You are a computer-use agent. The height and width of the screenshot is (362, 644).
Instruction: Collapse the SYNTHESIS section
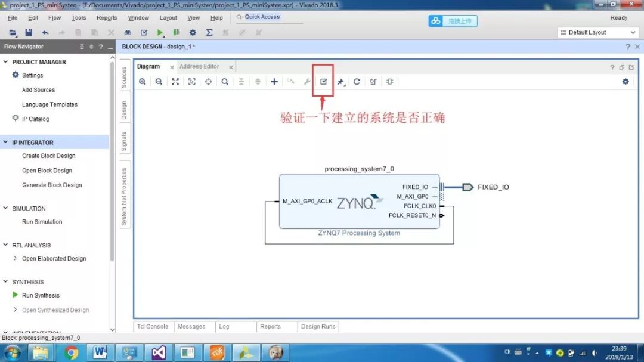click(5, 281)
